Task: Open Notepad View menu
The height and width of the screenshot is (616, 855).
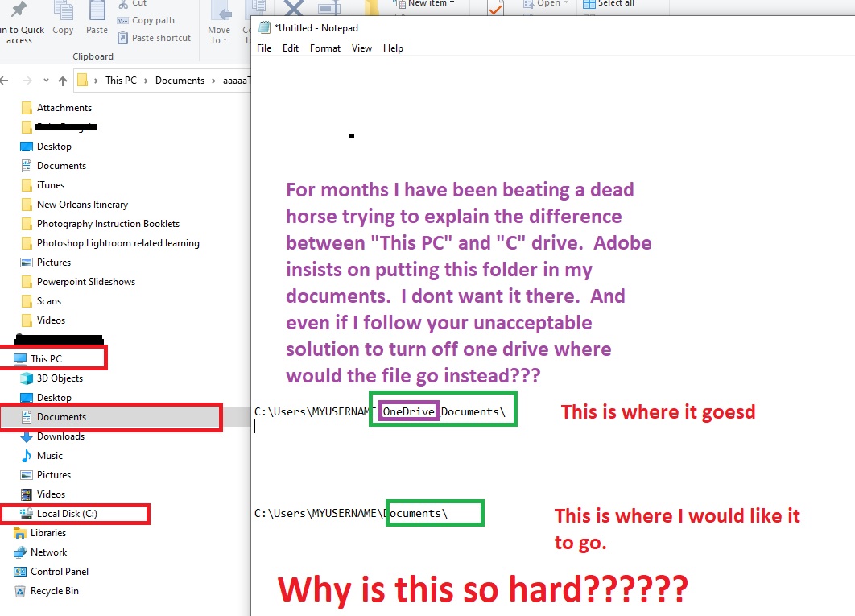Action: (361, 48)
